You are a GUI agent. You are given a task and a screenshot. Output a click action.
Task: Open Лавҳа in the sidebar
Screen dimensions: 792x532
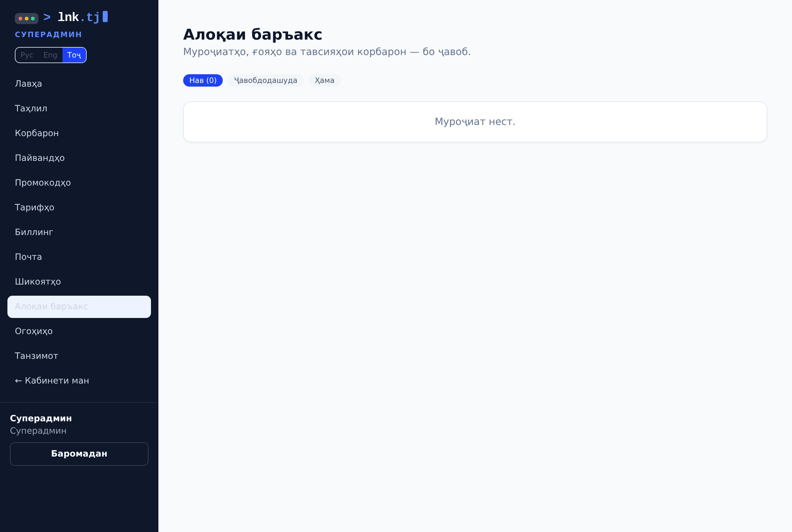[79, 84]
